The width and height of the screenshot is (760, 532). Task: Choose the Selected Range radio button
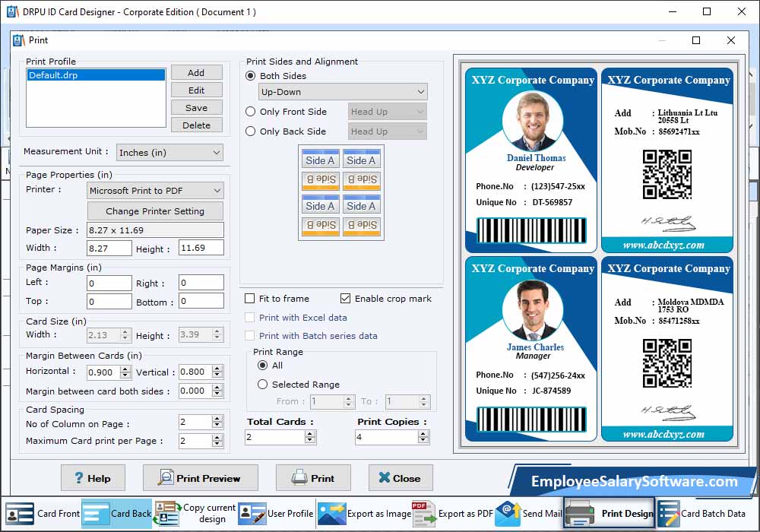262,385
